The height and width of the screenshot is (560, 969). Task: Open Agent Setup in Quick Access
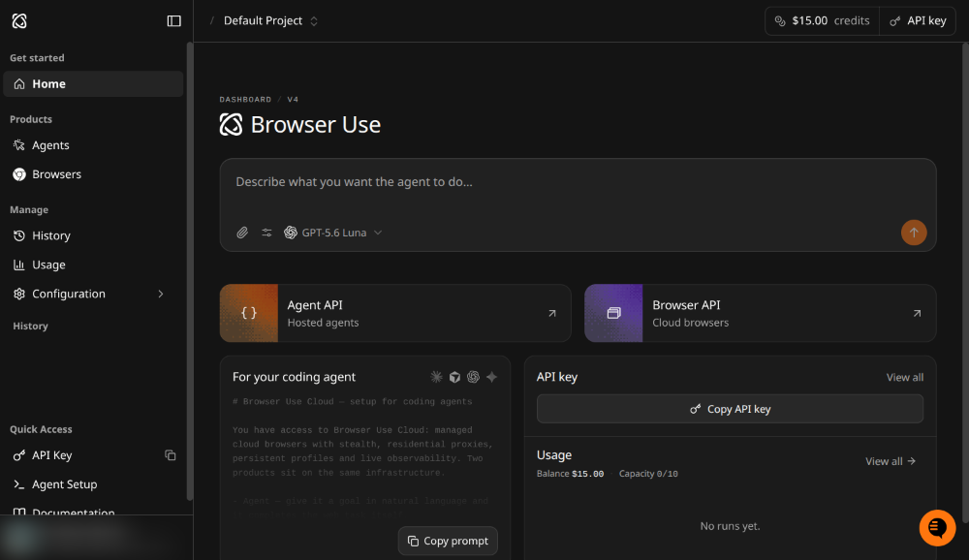pyautogui.click(x=93, y=484)
